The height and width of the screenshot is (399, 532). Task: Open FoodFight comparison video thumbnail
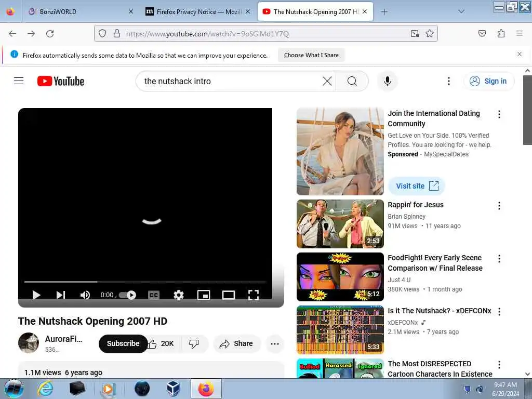pos(340,277)
